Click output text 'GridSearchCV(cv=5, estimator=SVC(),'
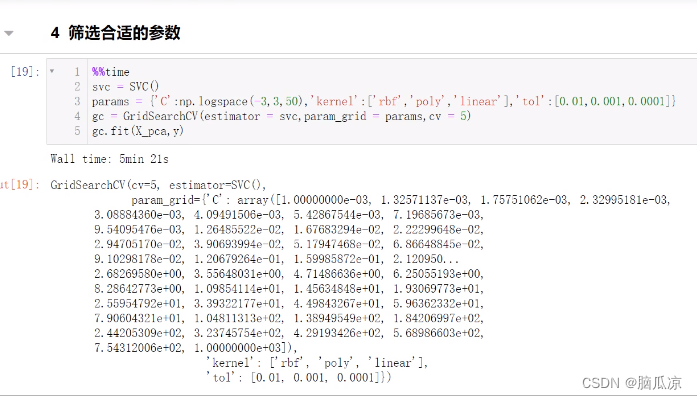Viewport: 697px width, 399px height. tap(158, 185)
